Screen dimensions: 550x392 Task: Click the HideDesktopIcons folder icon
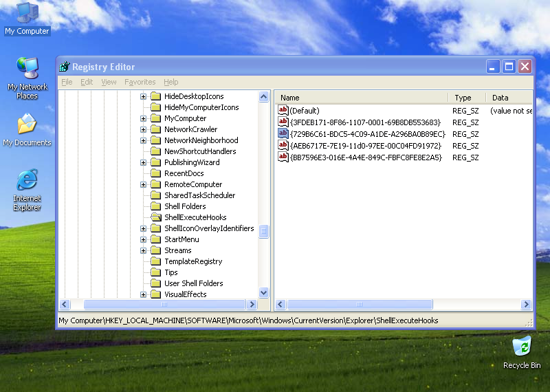click(x=156, y=96)
